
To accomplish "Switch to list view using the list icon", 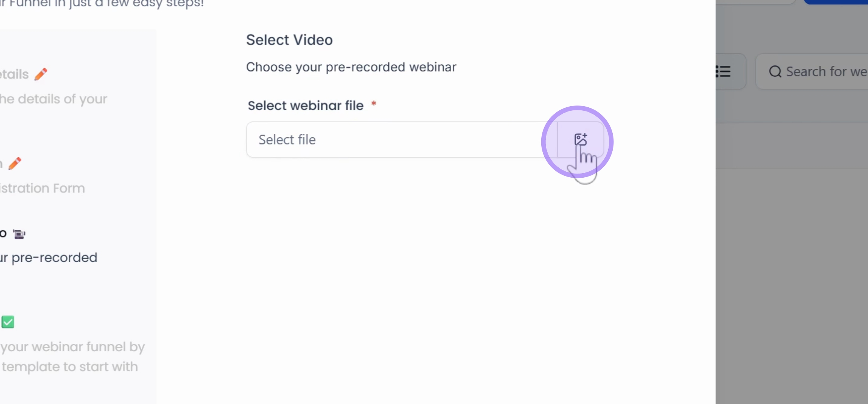I will pos(723,71).
